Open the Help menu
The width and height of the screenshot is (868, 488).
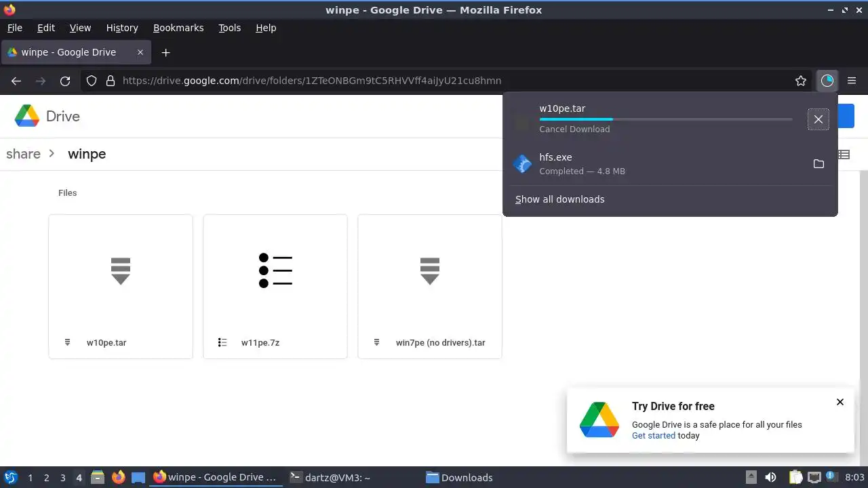[266, 28]
